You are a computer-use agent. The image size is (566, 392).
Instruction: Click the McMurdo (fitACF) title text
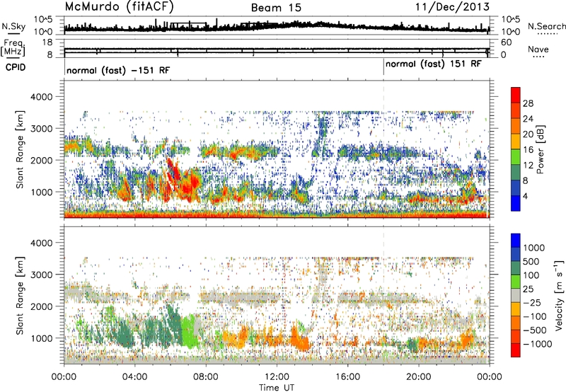[x=119, y=6]
